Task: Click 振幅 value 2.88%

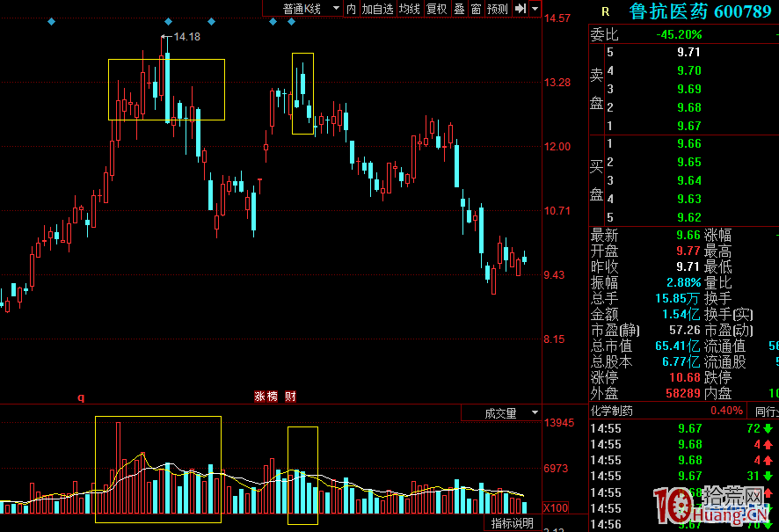Action: point(684,282)
